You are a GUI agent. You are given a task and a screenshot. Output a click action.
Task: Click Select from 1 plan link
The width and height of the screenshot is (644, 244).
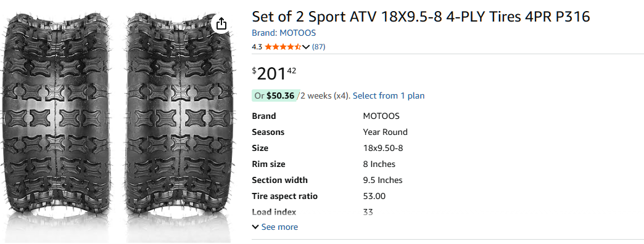(389, 96)
